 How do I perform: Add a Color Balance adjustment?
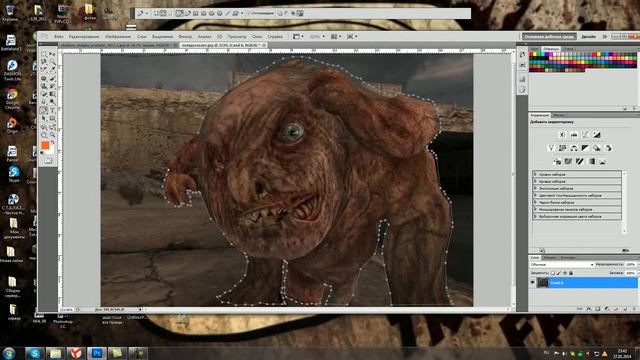(574, 148)
